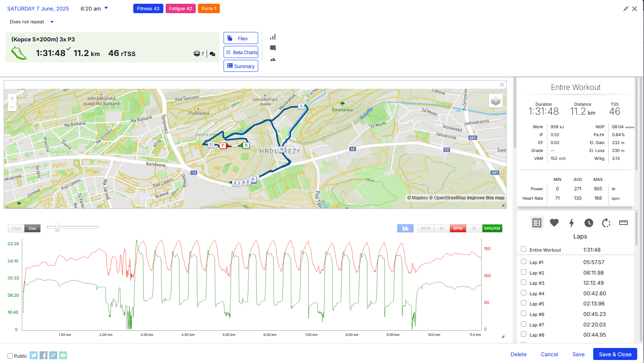
Task: Open Beta Charts
Action: [241, 52]
